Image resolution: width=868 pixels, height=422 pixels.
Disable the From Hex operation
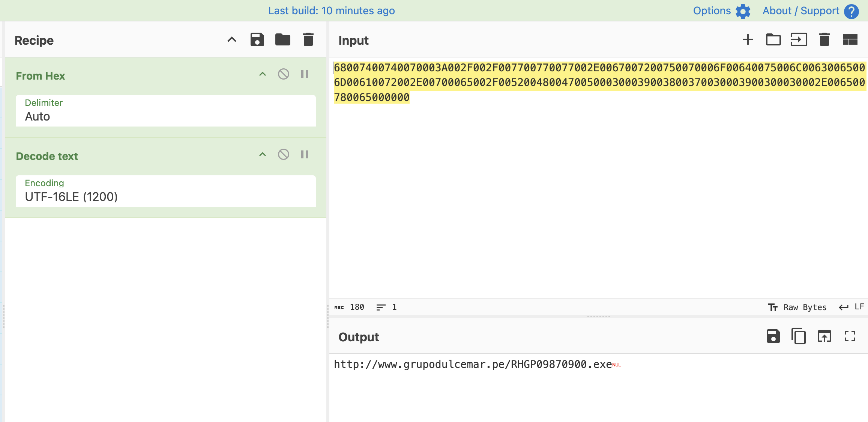click(283, 74)
